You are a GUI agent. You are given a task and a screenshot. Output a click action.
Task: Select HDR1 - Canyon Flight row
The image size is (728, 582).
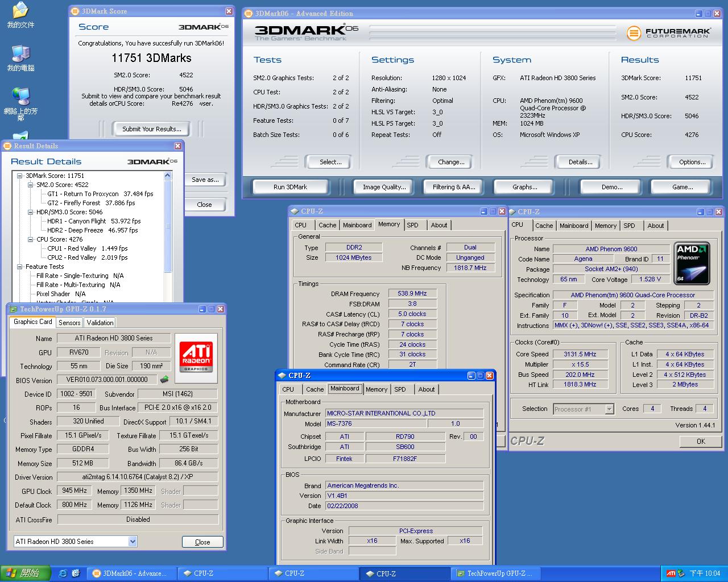coord(94,221)
